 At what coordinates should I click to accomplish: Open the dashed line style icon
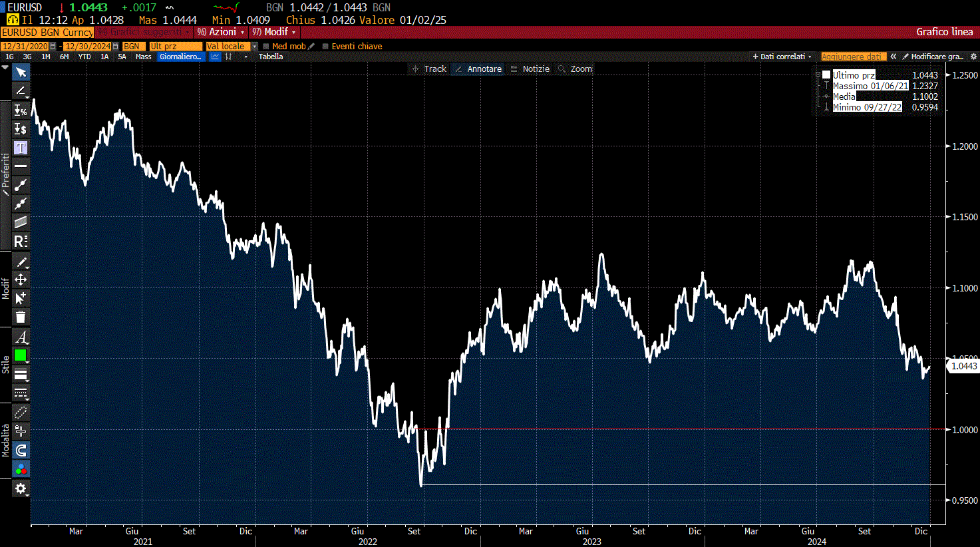point(21,393)
